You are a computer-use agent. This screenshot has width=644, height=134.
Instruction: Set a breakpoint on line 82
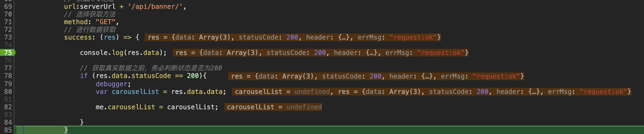[8, 107]
